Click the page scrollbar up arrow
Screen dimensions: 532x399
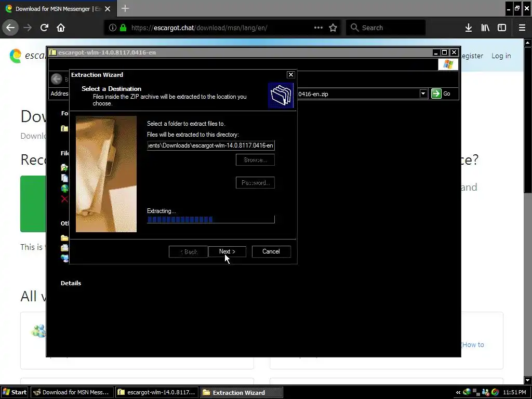pyautogui.click(x=528, y=43)
